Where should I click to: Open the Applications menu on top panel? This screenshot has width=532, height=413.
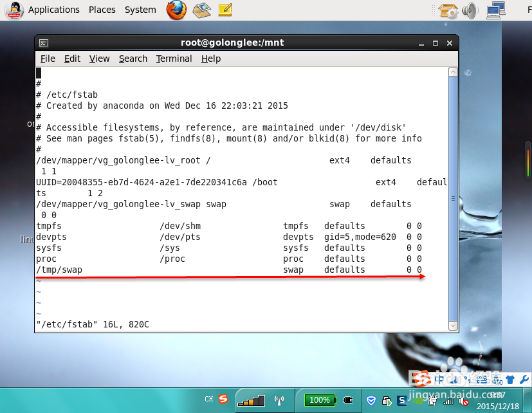point(54,10)
